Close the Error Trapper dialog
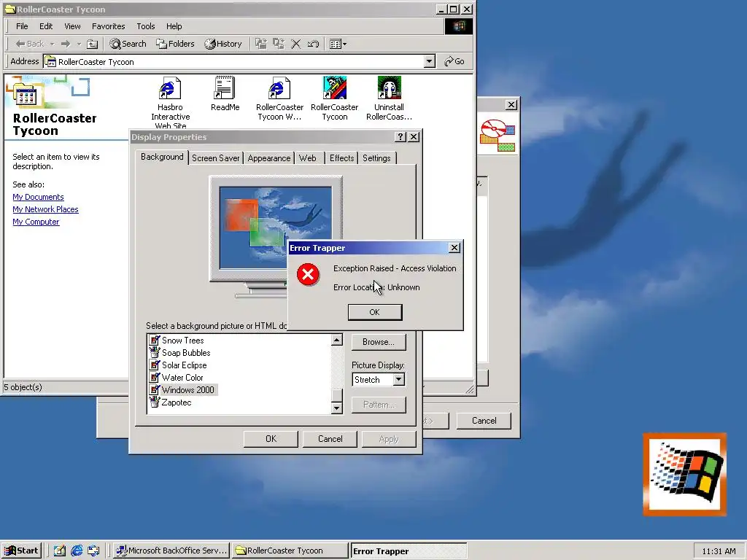747x560 pixels. (454, 248)
